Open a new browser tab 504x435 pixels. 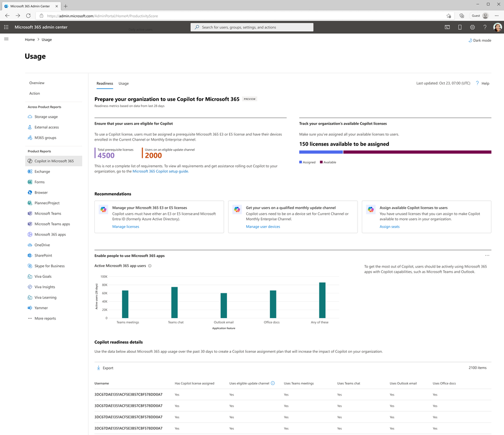coord(66,6)
